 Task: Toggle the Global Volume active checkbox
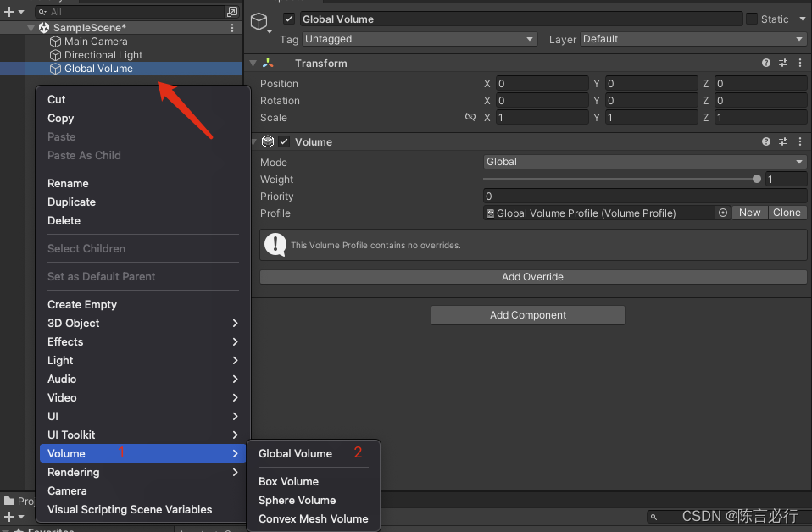tap(289, 19)
